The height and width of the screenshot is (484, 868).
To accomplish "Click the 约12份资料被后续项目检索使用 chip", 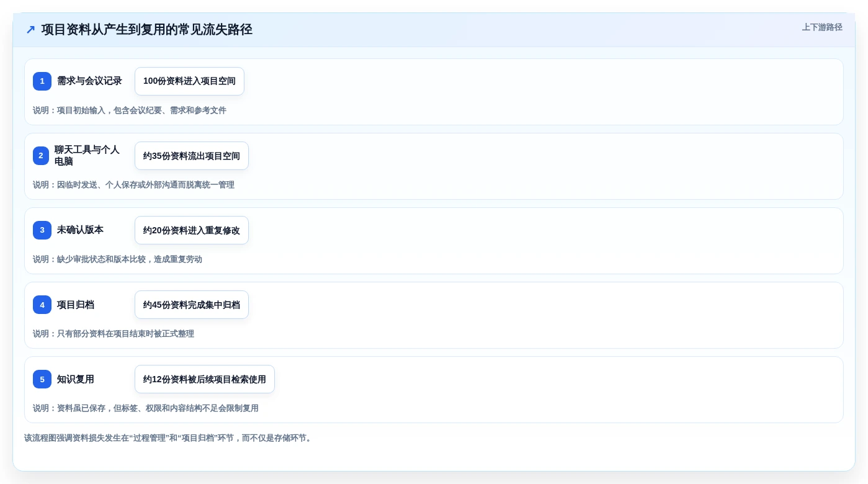I will pos(205,379).
